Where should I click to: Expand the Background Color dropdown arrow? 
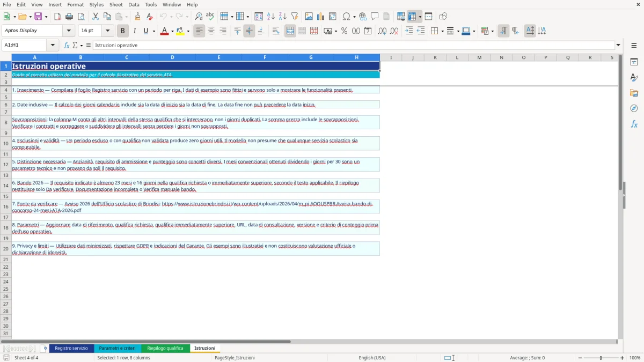(188, 31)
